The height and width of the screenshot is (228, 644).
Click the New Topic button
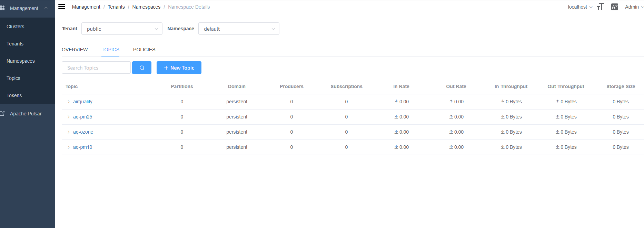pyautogui.click(x=179, y=68)
